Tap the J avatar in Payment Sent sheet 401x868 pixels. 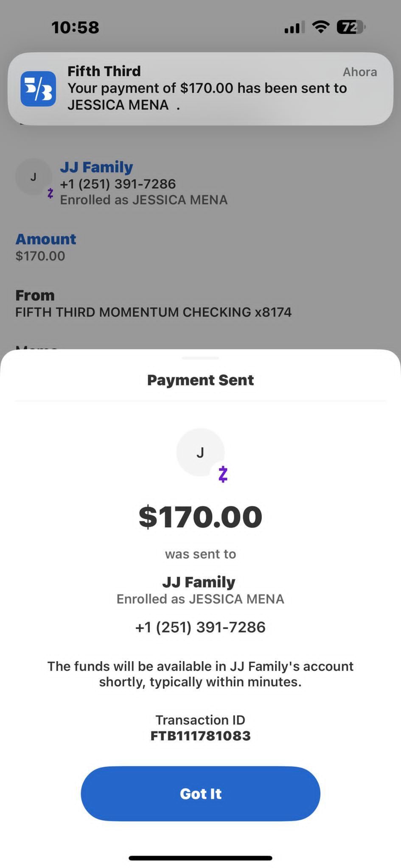click(x=200, y=452)
